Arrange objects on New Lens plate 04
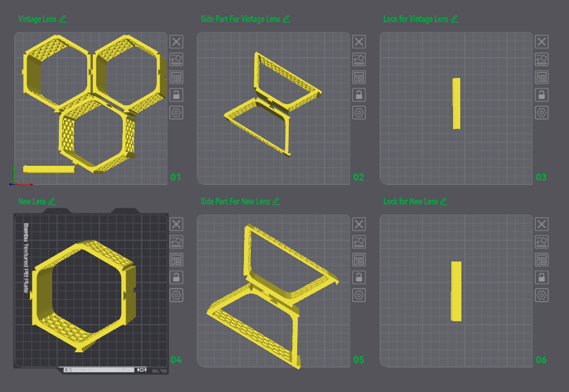569x392 pixels. (x=176, y=260)
